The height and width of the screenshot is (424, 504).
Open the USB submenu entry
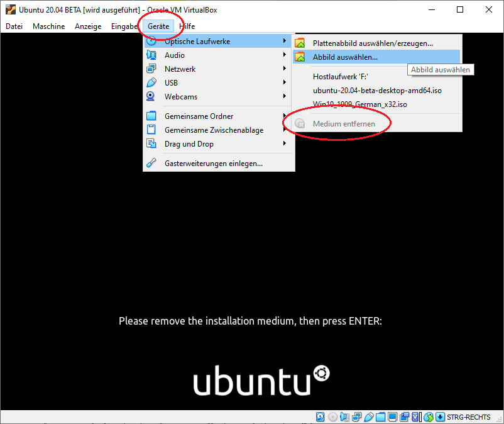(x=171, y=83)
